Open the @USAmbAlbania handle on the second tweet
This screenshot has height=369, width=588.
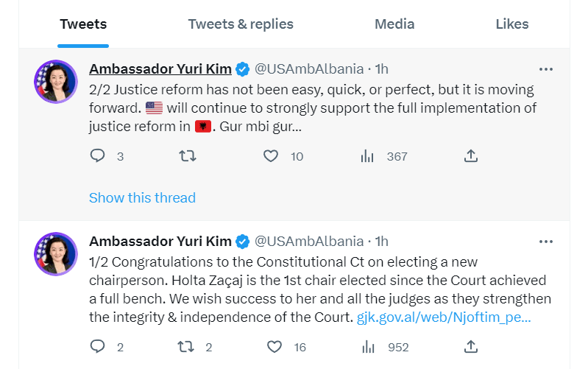309,242
